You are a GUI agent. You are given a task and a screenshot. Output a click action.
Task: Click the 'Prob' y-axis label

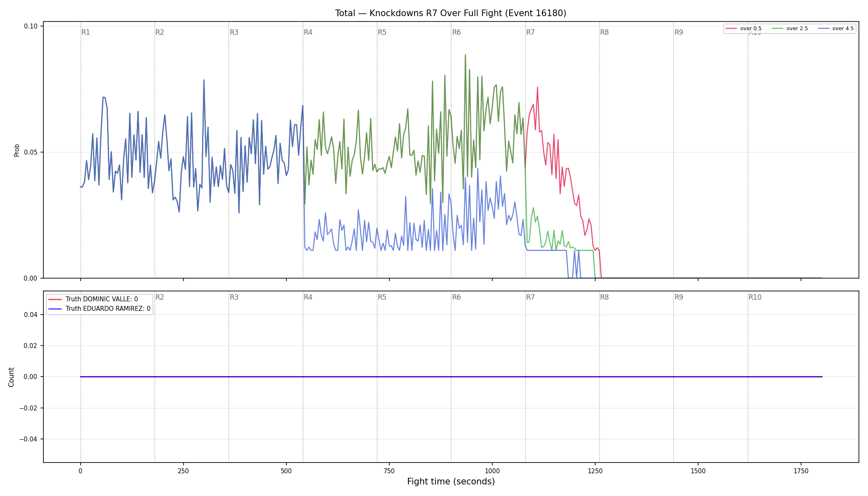click(x=17, y=150)
